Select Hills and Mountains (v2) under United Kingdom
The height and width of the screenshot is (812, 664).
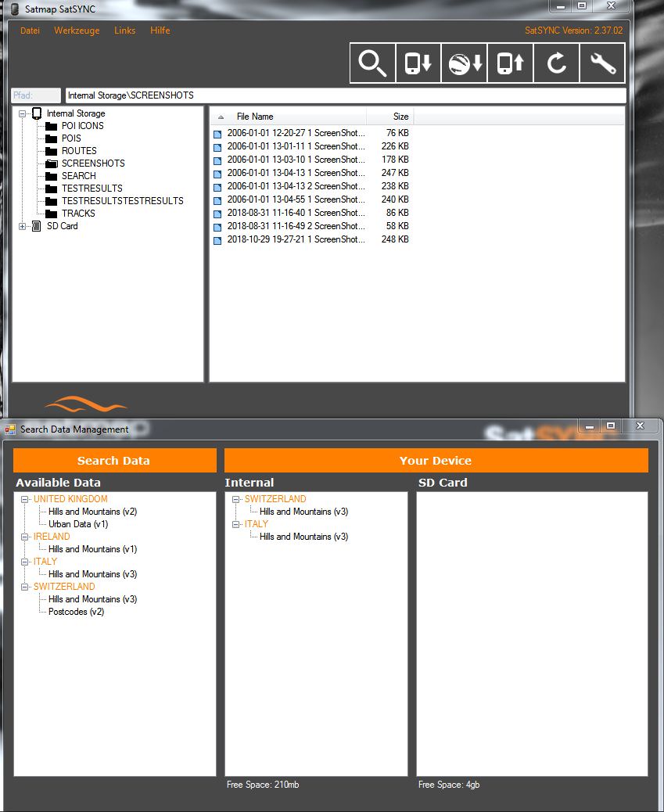[93, 512]
